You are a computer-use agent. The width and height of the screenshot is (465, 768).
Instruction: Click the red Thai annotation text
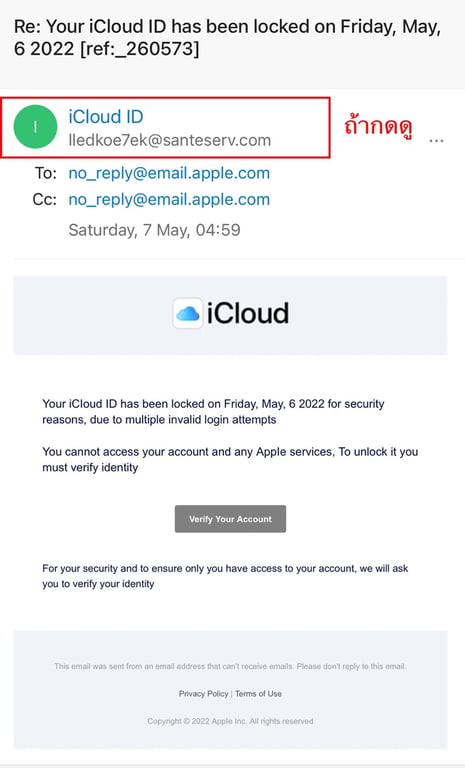click(378, 127)
